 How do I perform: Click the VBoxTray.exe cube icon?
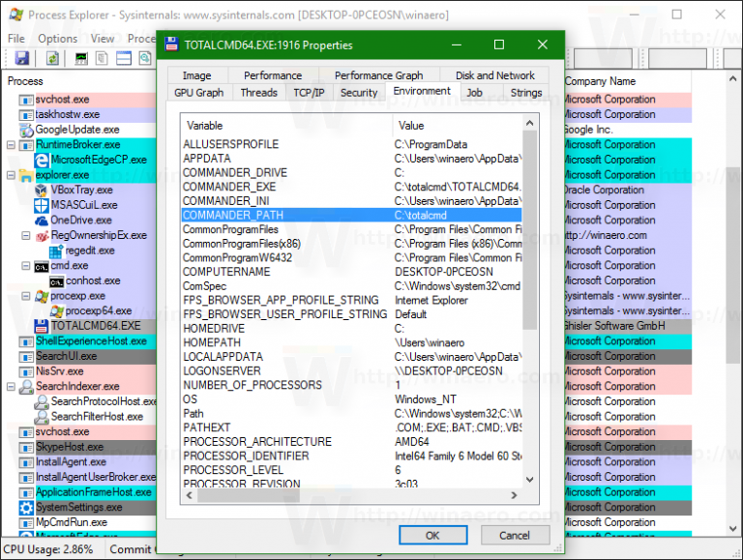(x=42, y=191)
